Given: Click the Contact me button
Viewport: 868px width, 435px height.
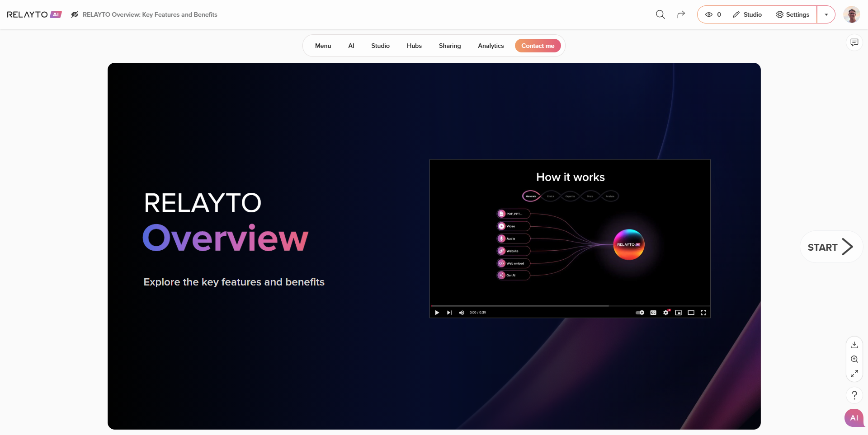Looking at the screenshot, I should coord(538,46).
